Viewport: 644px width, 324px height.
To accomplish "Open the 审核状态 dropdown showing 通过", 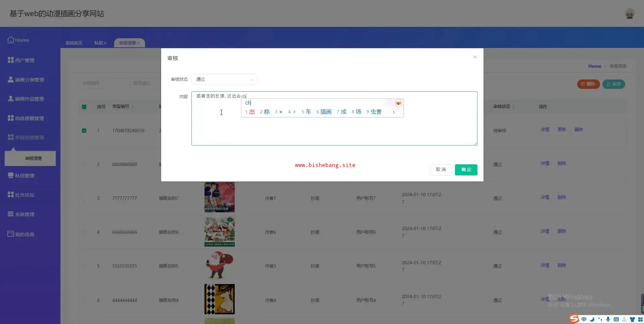I will tap(224, 79).
